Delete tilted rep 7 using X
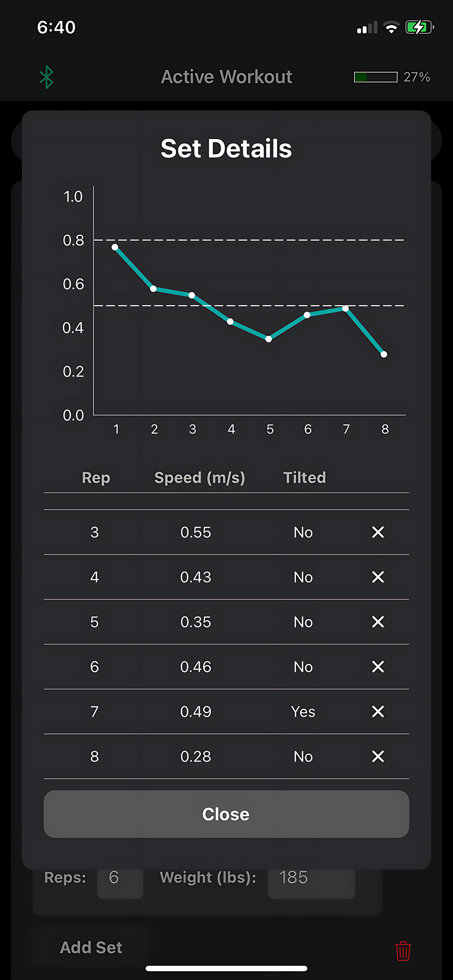 pos(377,711)
